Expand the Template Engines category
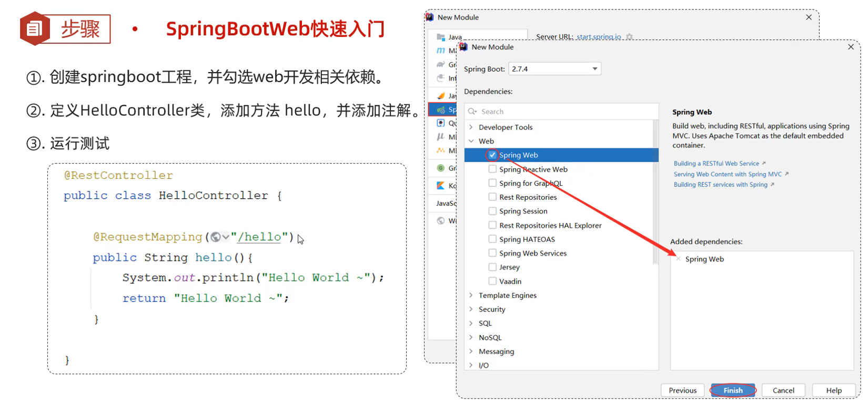The height and width of the screenshot is (406, 868). (x=471, y=296)
